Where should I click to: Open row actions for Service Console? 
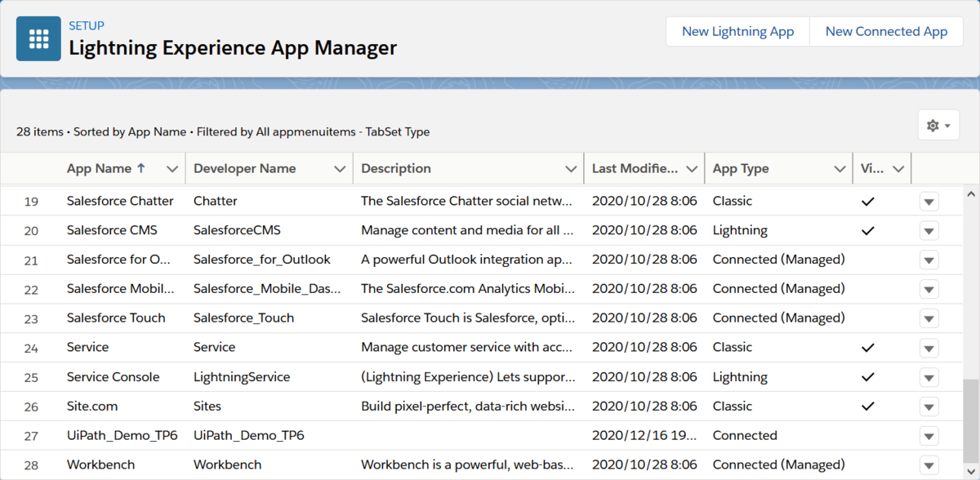(929, 378)
